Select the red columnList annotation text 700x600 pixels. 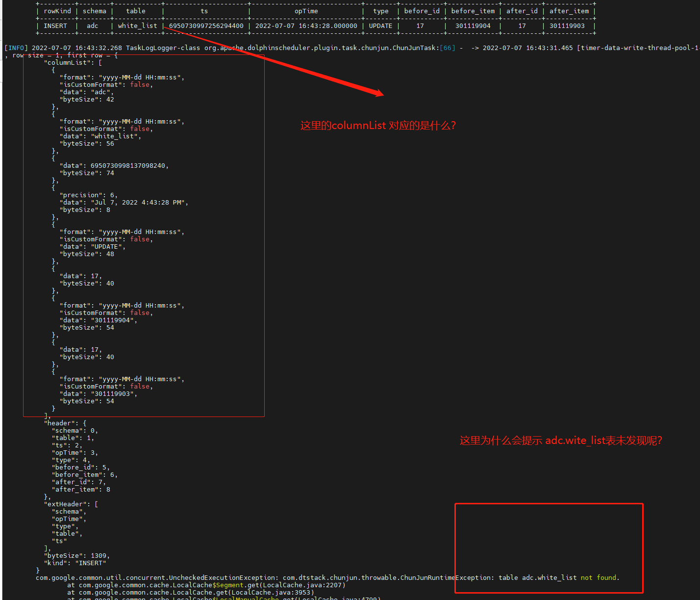[378, 126]
